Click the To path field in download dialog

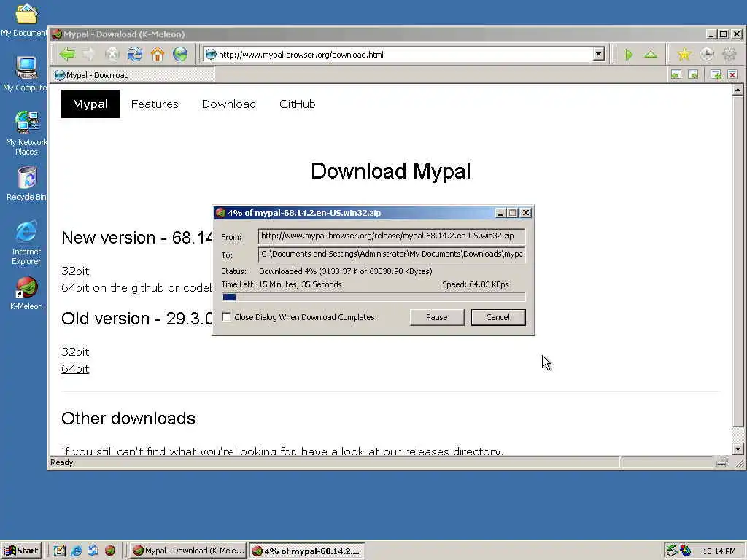point(392,254)
